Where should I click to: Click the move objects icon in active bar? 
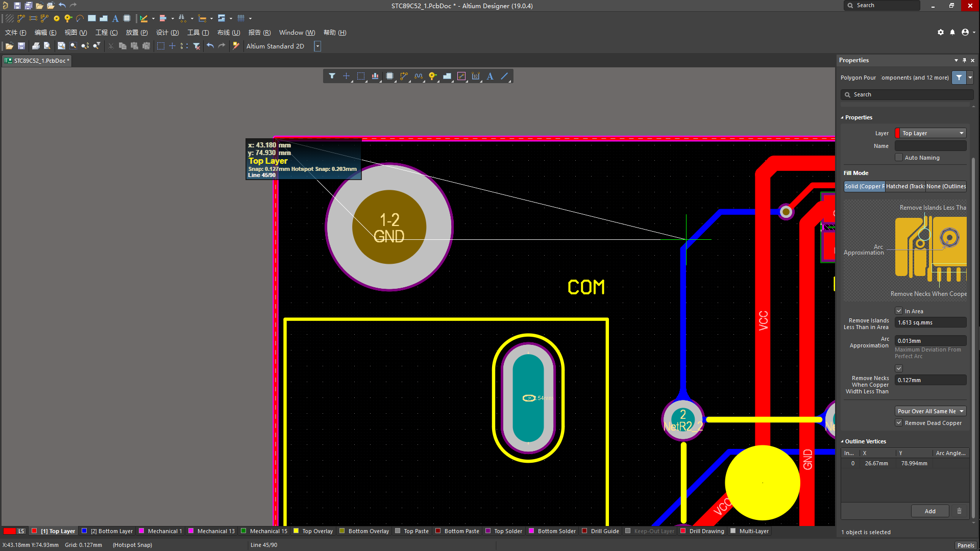[346, 76]
